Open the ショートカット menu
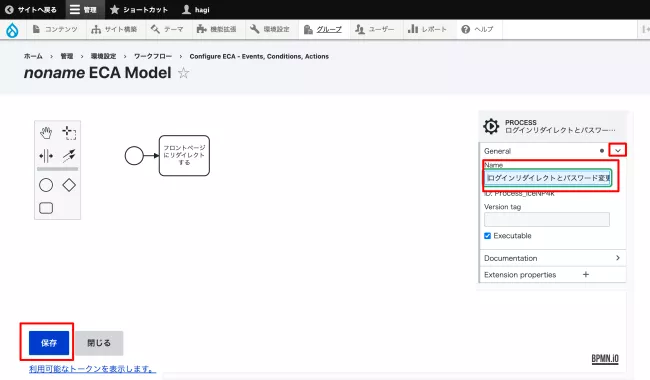650x380 pixels. (x=139, y=10)
